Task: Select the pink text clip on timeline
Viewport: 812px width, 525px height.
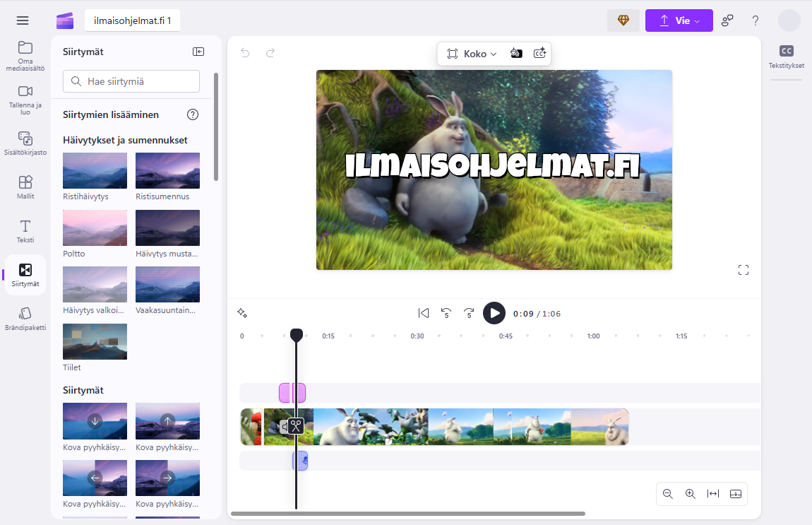Action: (x=292, y=393)
